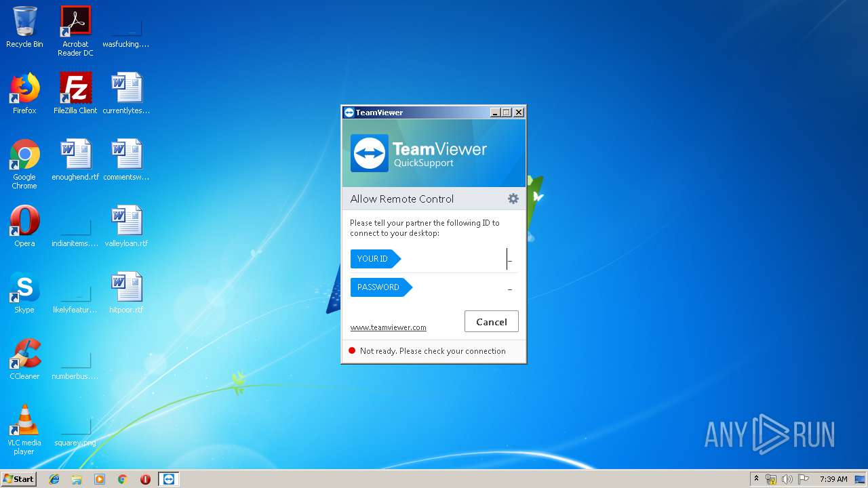868x488 pixels.
Task: Close the TeamViewer window
Action: (519, 113)
